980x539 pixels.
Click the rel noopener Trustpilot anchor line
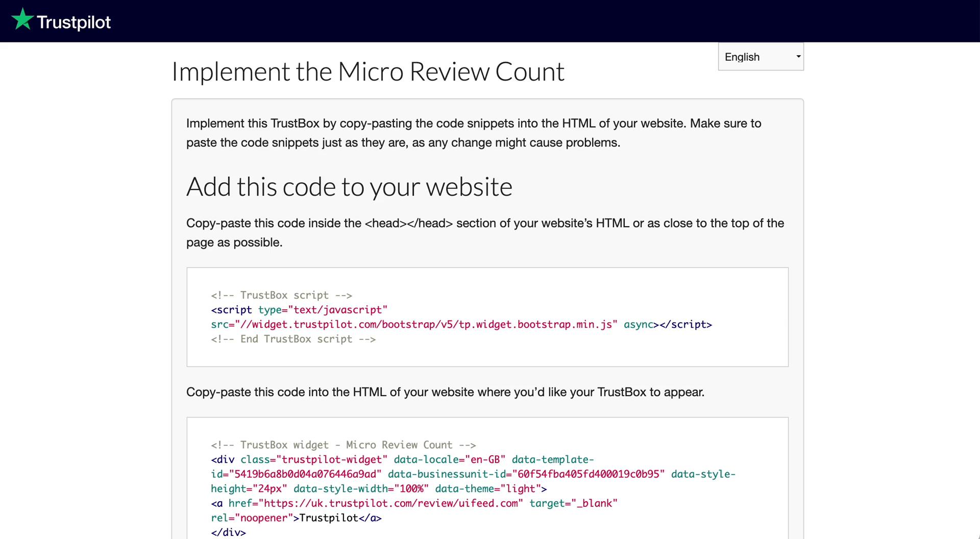coord(296,518)
